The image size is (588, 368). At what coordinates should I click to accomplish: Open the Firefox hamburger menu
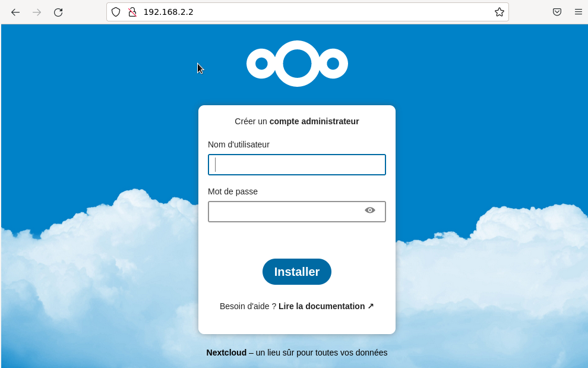coord(578,12)
